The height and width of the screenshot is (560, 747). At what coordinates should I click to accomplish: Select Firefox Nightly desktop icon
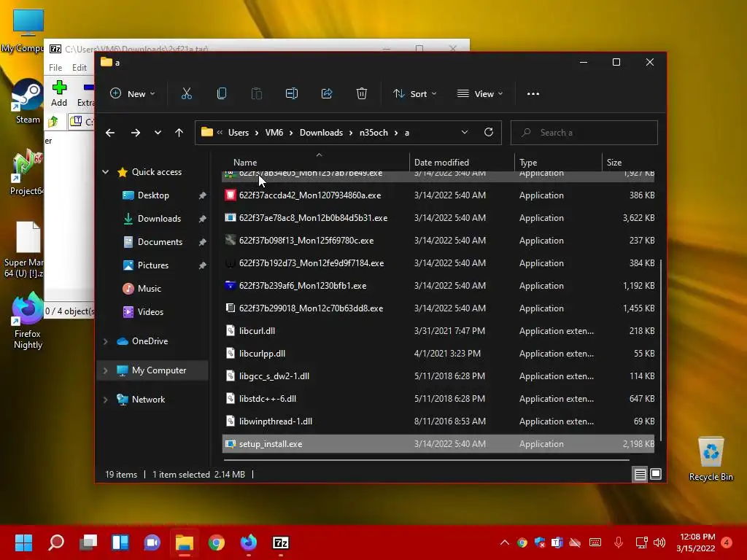pyautogui.click(x=27, y=322)
